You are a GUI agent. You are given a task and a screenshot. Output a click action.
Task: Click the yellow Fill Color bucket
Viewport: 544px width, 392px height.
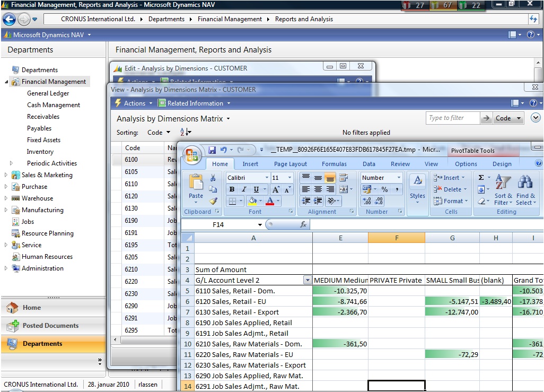tap(252, 201)
